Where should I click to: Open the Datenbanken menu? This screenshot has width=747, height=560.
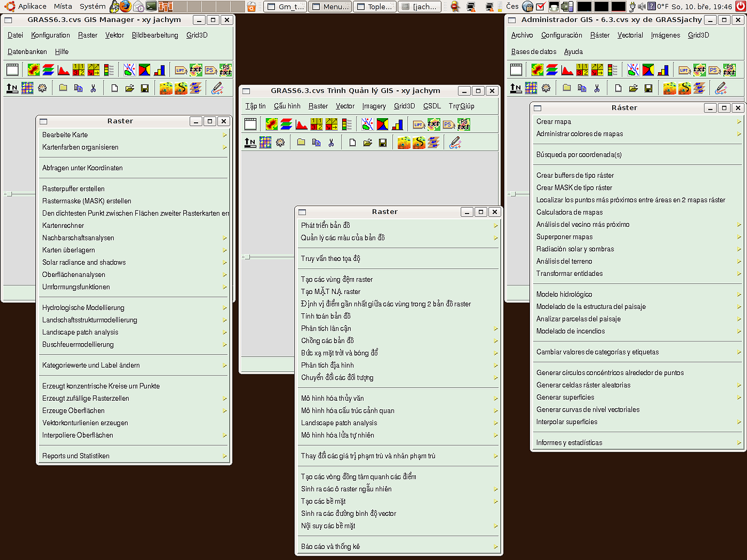[27, 52]
